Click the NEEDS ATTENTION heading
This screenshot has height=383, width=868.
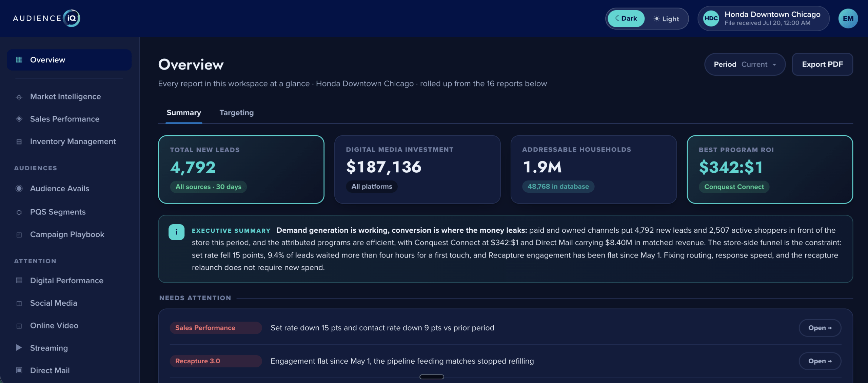pyautogui.click(x=195, y=298)
